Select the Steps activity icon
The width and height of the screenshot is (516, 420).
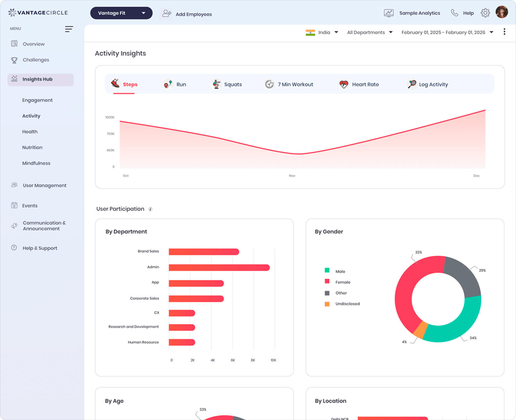(x=116, y=84)
